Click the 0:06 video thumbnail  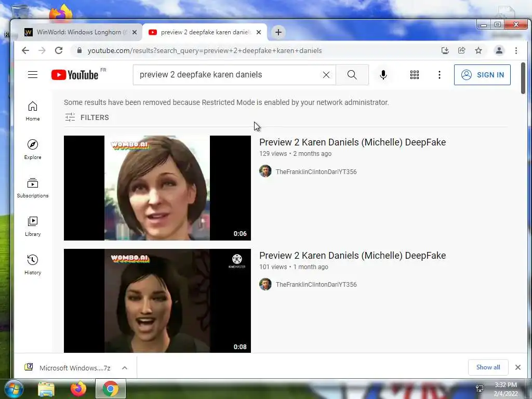pos(157,188)
